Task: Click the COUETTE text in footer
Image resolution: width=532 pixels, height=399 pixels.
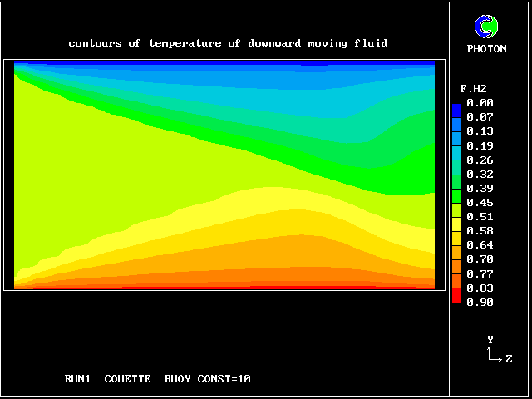Action: click(x=127, y=379)
